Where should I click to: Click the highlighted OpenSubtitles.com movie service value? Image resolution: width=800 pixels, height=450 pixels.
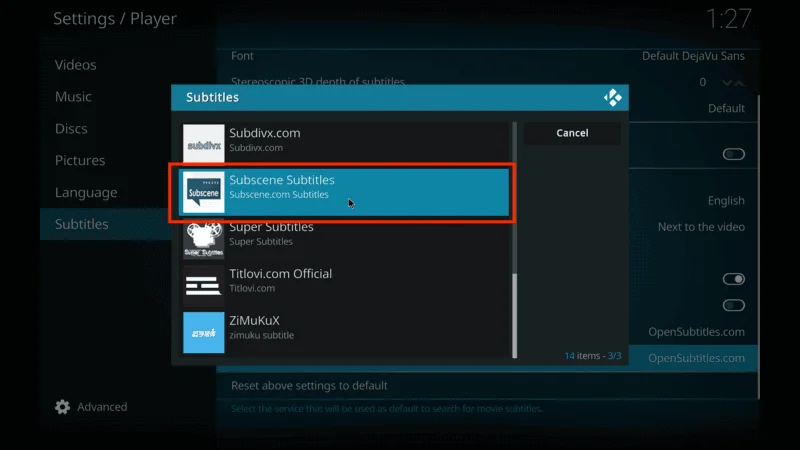(x=696, y=358)
